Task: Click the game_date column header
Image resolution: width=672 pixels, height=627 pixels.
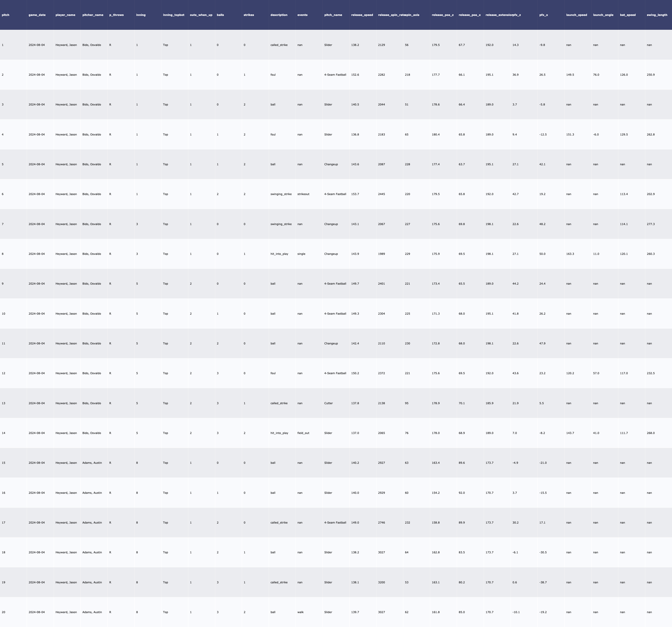Action: pyautogui.click(x=37, y=15)
